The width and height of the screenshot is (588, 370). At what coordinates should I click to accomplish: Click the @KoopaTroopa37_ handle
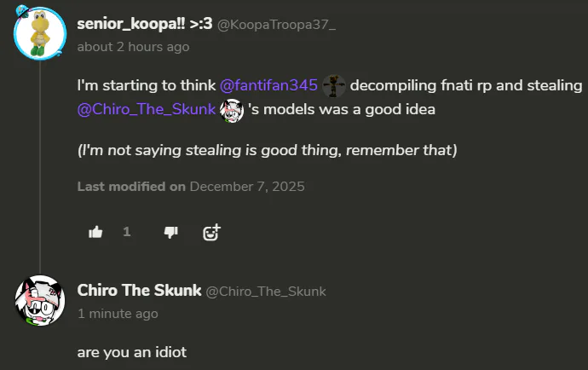click(277, 25)
